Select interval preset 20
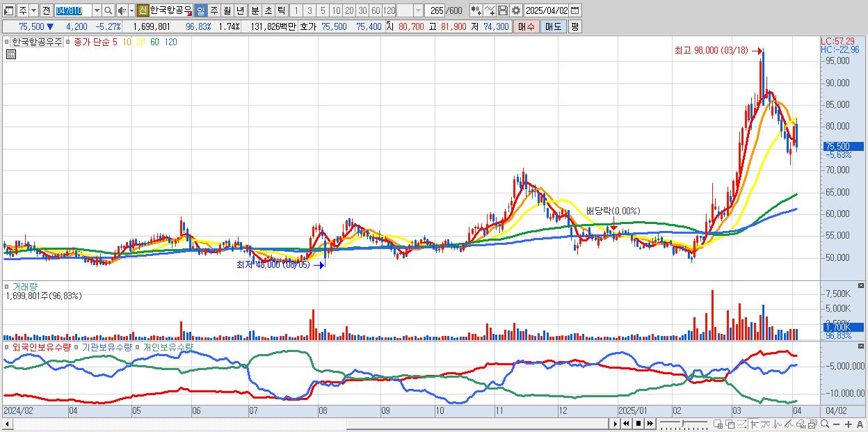 [349, 10]
